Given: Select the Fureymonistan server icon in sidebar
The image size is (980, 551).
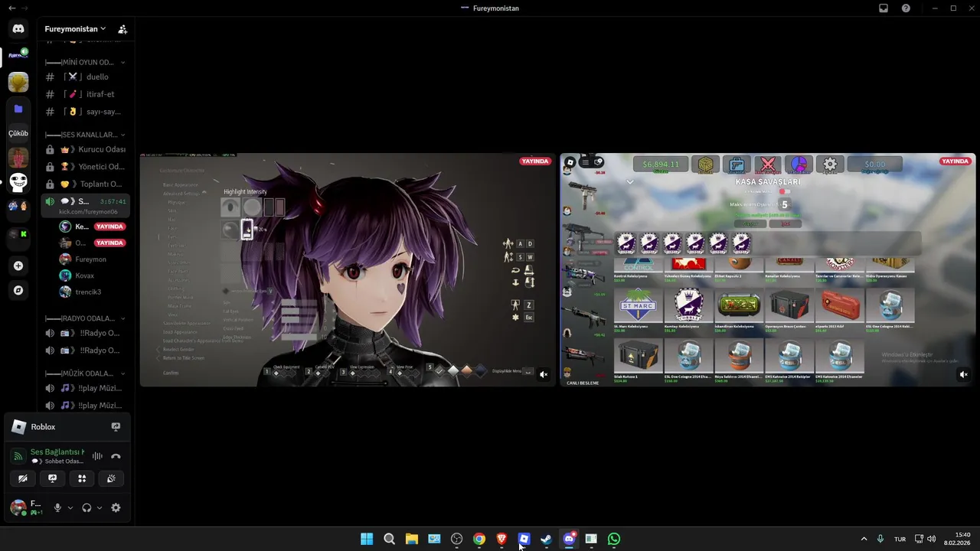Looking at the screenshot, I should point(18,55).
